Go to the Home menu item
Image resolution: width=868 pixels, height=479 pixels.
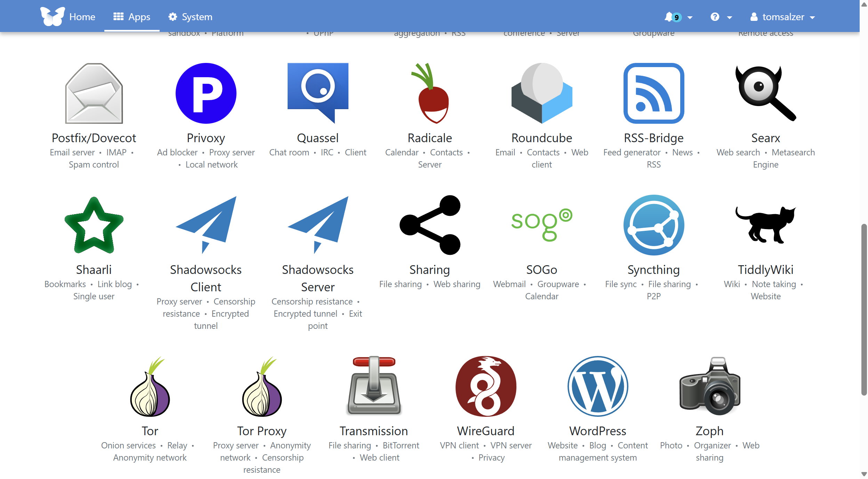click(82, 17)
